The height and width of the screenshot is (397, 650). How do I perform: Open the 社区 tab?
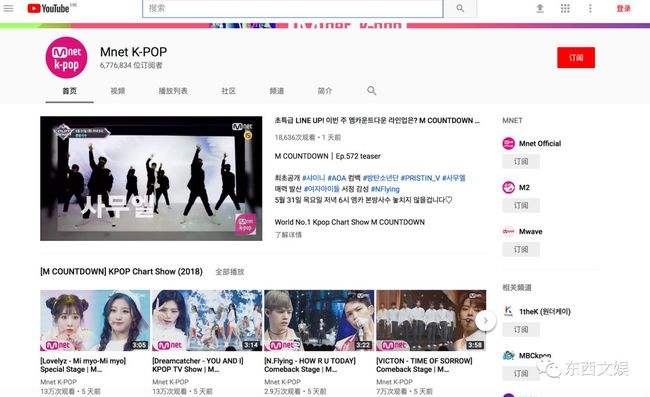coord(228,91)
